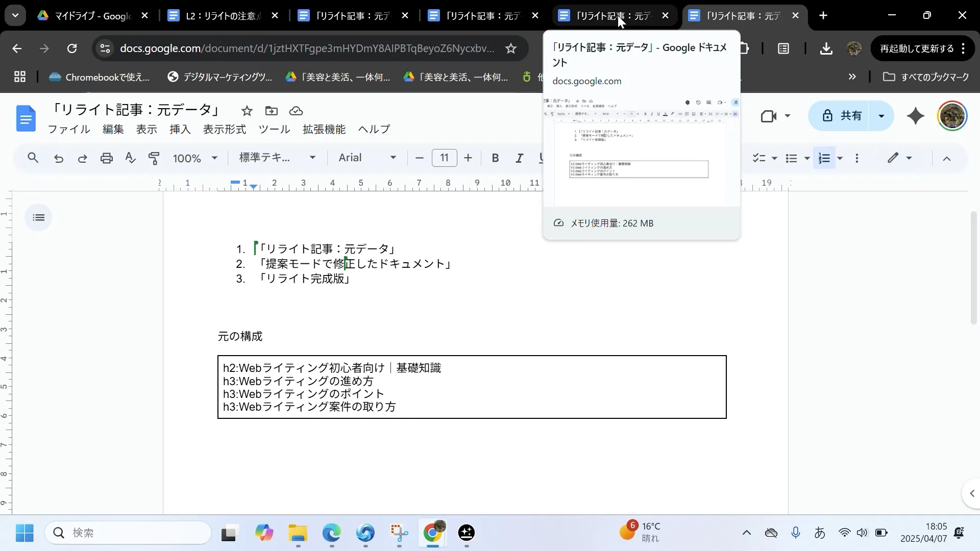The height and width of the screenshot is (551, 980).
Task: Open document search with the magnifier icon
Action: (33, 158)
